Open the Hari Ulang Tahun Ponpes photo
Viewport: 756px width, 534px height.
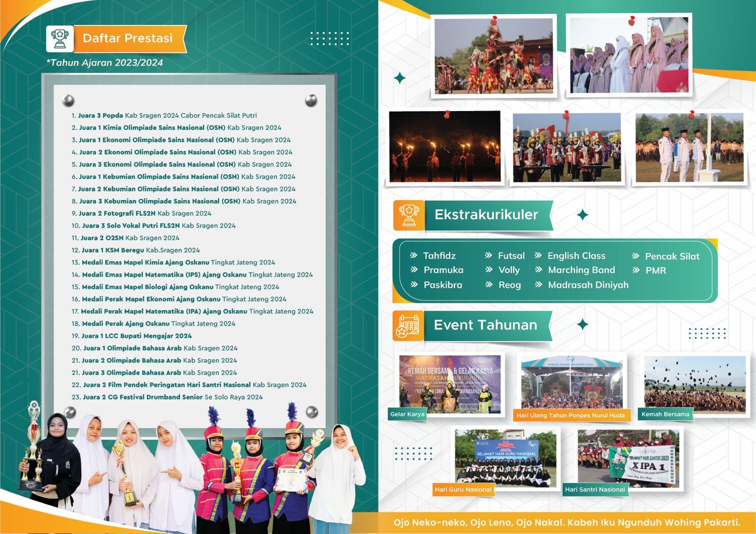tap(572, 382)
